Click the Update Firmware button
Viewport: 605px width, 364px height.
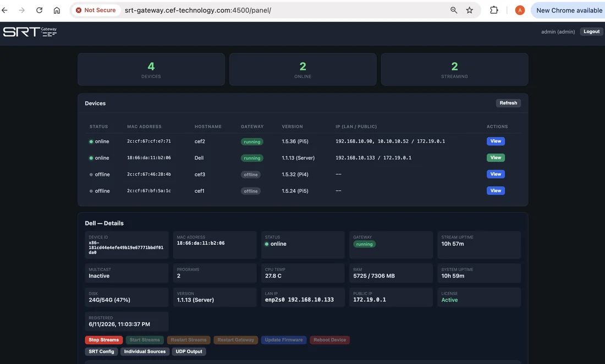pyautogui.click(x=284, y=340)
